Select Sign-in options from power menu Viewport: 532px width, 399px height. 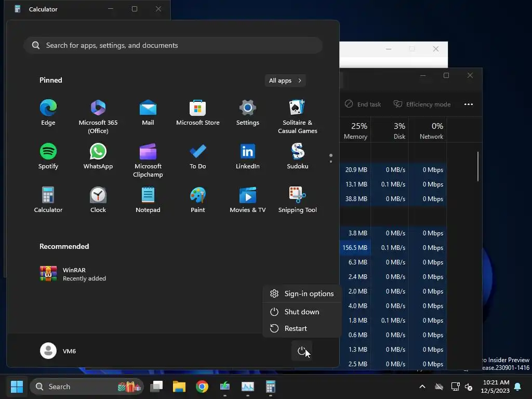click(x=302, y=294)
